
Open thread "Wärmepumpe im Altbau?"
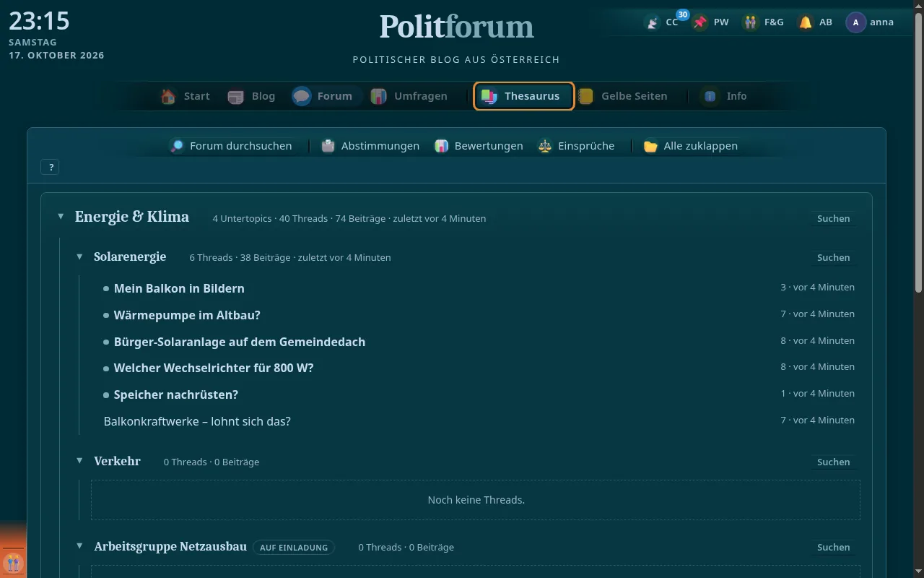tap(187, 315)
